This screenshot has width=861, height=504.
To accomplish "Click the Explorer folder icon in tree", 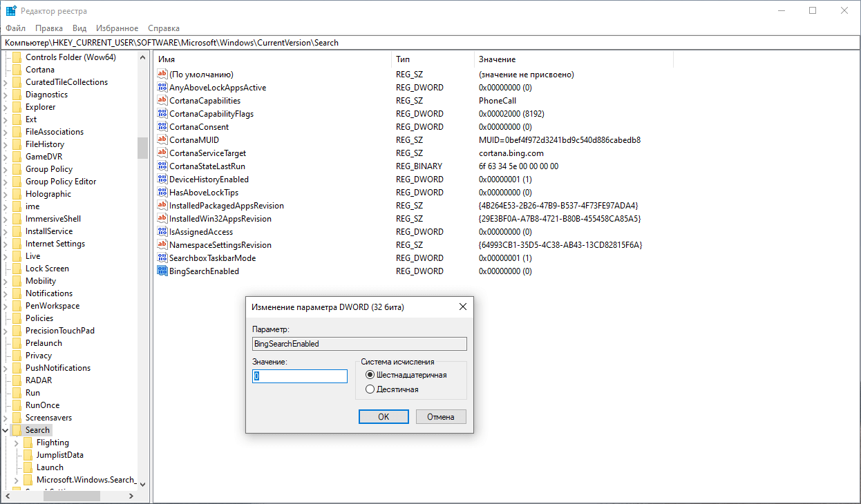I will [x=17, y=107].
